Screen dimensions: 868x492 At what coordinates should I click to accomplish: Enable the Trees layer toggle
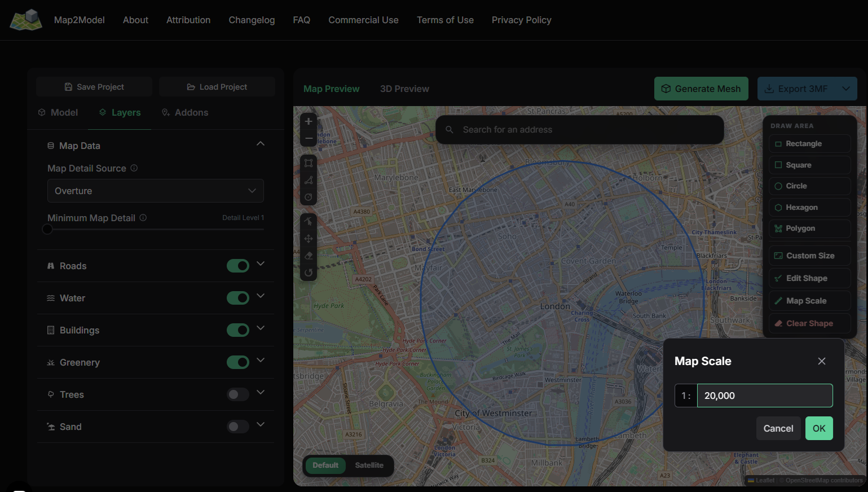tap(238, 394)
